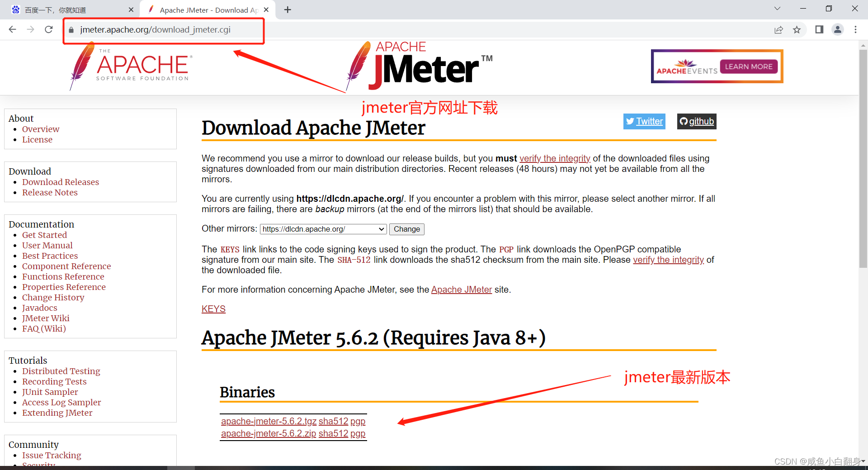The height and width of the screenshot is (470, 868).
Task: Open the License sidebar link
Action: (x=37, y=139)
